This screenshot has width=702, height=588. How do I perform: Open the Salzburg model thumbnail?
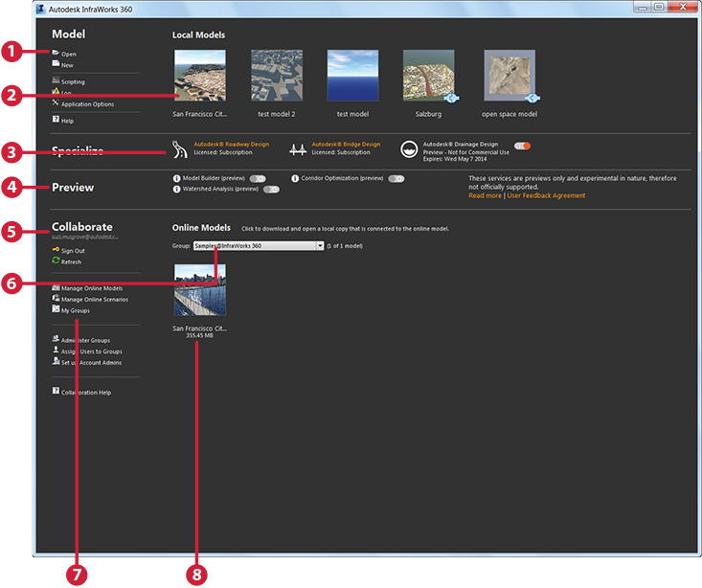[x=428, y=76]
